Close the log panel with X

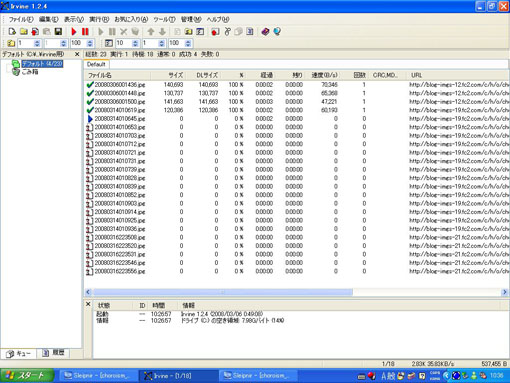coord(88,304)
